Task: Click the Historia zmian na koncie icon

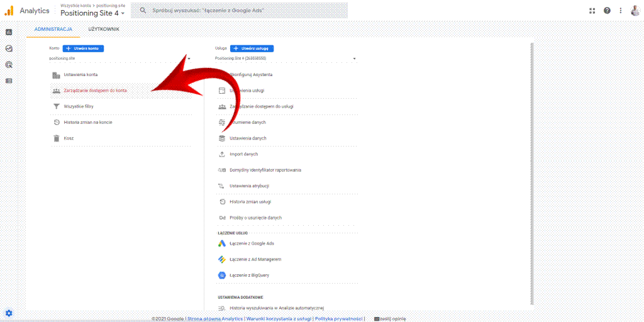Action: pos(57,123)
